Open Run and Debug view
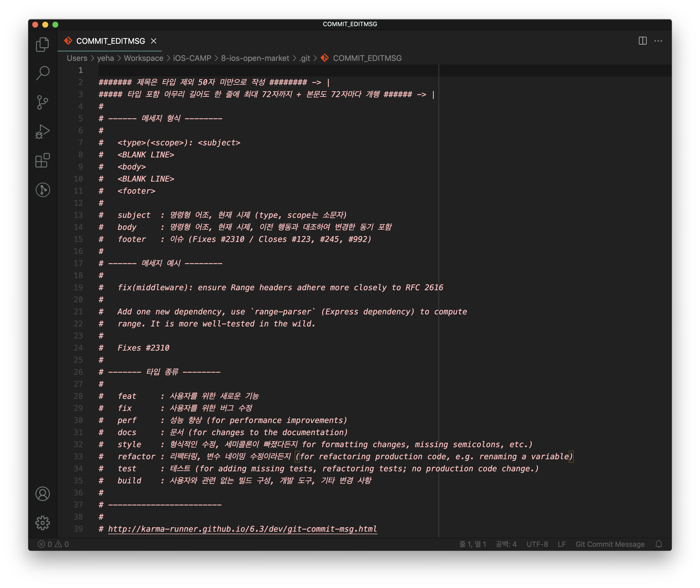 [42, 131]
